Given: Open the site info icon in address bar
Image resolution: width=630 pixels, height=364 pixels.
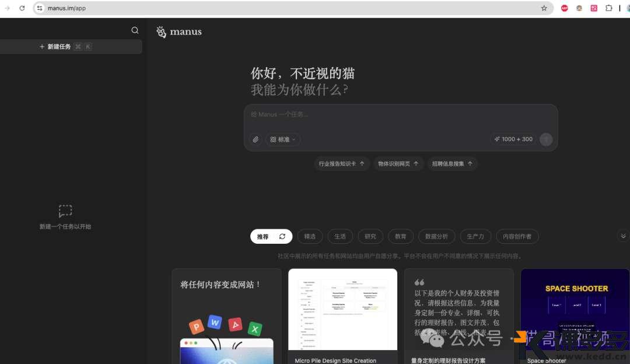Looking at the screenshot, I should click(40, 8).
